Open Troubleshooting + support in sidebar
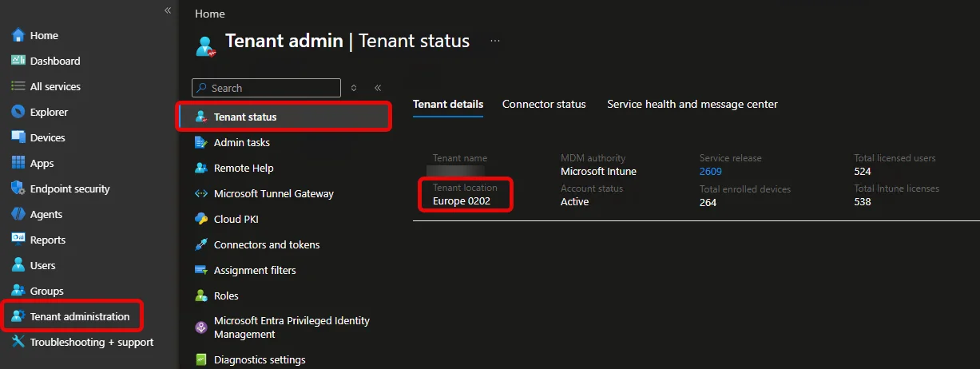 92,342
